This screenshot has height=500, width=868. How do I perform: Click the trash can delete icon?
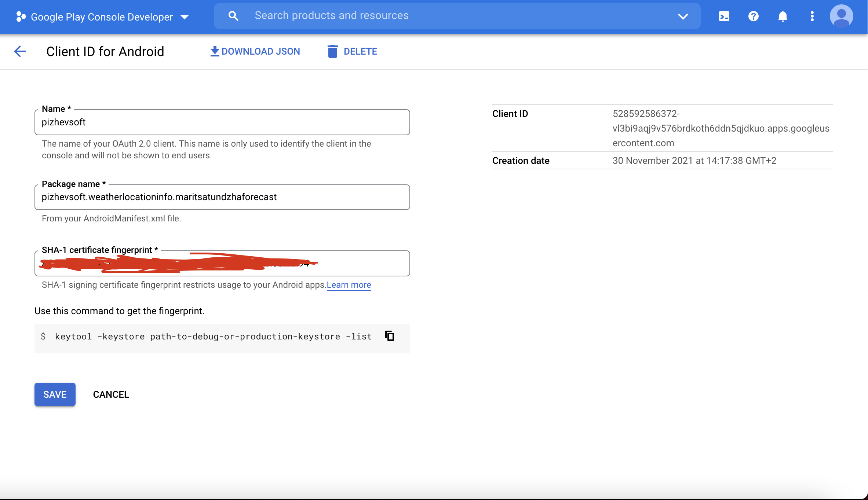[332, 51]
